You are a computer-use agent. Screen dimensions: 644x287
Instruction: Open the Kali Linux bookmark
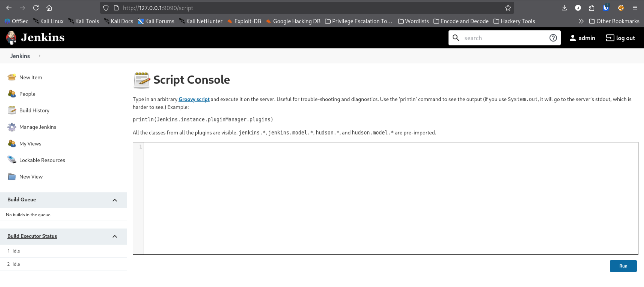[48, 21]
